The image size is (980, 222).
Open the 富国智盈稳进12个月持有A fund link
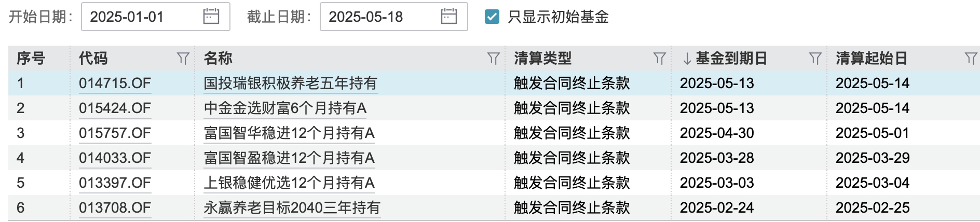[x=289, y=158]
